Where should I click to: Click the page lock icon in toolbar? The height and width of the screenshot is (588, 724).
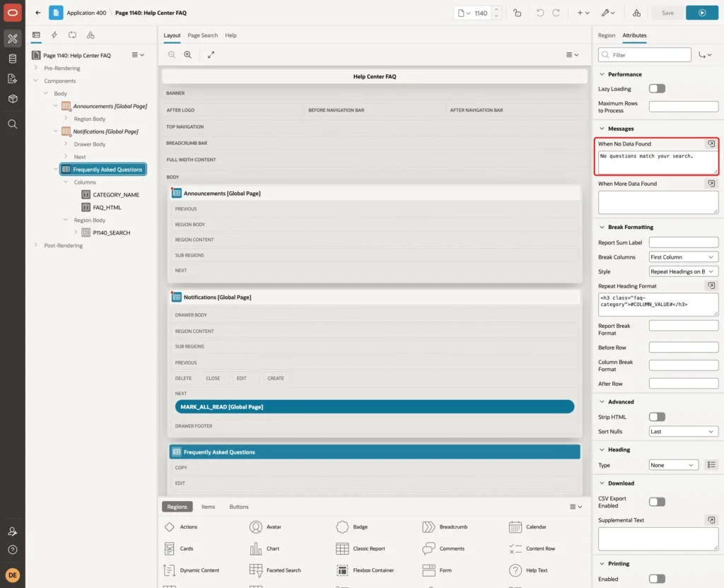pyautogui.click(x=517, y=13)
